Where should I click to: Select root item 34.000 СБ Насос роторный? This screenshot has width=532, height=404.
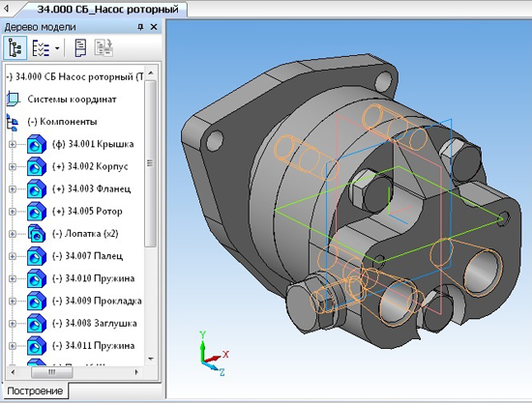click(74, 77)
